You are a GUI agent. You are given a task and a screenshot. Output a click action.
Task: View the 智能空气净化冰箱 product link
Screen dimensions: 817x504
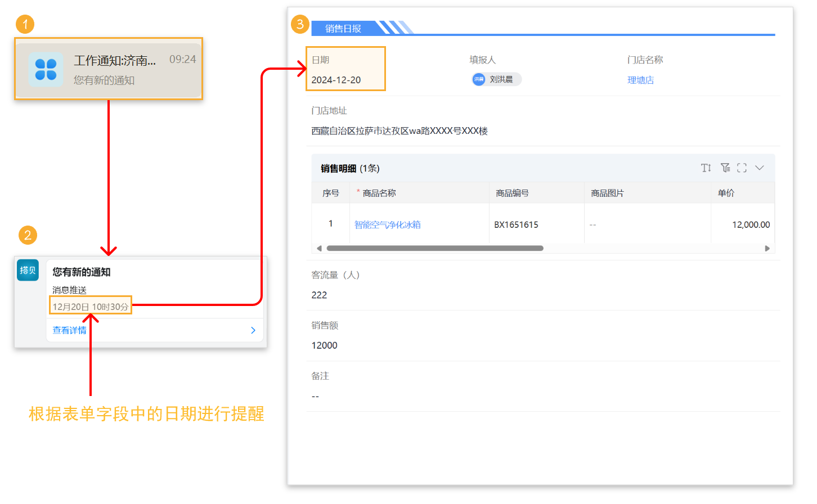389,224
